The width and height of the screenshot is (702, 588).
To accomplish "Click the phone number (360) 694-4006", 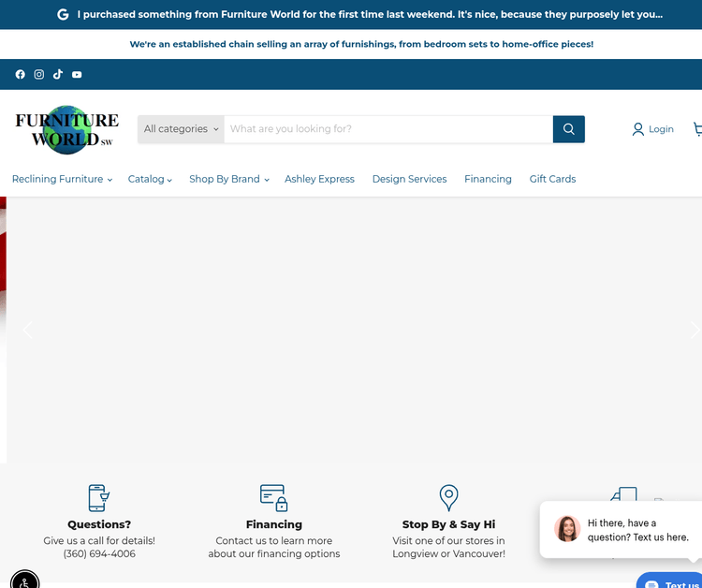I will click(99, 554).
